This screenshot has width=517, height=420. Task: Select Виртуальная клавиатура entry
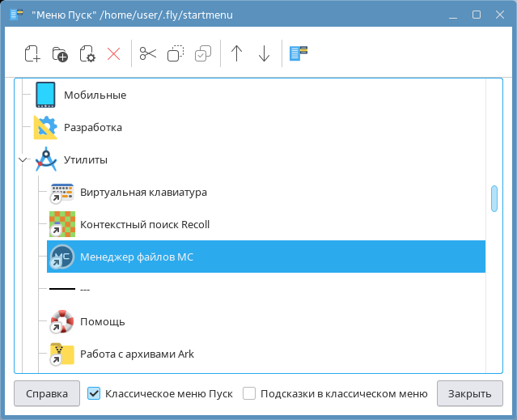[143, 193]
